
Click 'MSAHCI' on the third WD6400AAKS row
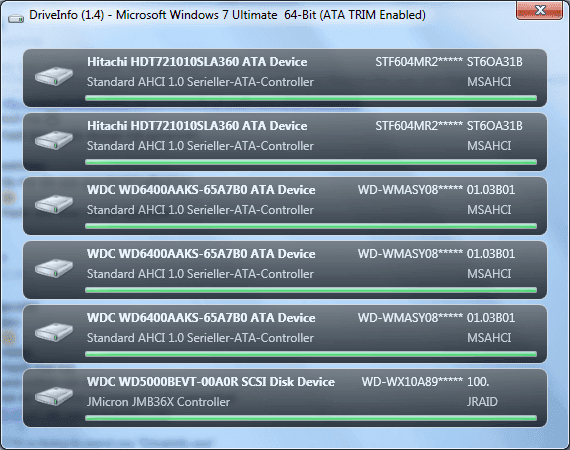[x=489, y=338]
